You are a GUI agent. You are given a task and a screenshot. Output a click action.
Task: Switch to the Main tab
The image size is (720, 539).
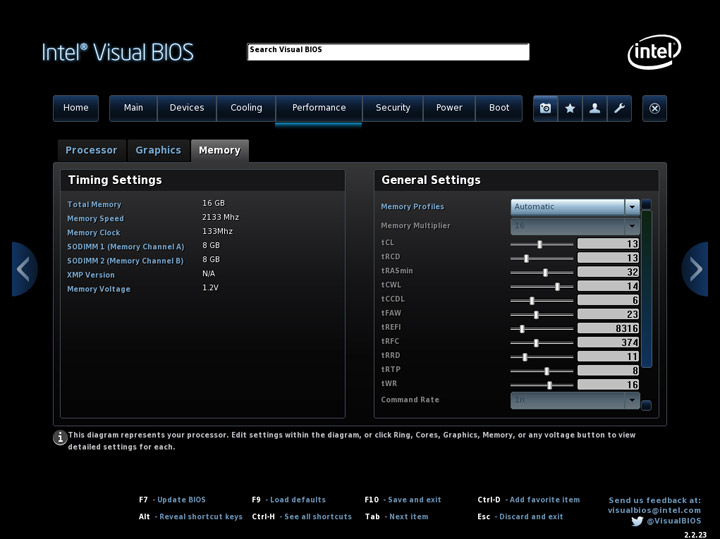click(x=133, y=108)
